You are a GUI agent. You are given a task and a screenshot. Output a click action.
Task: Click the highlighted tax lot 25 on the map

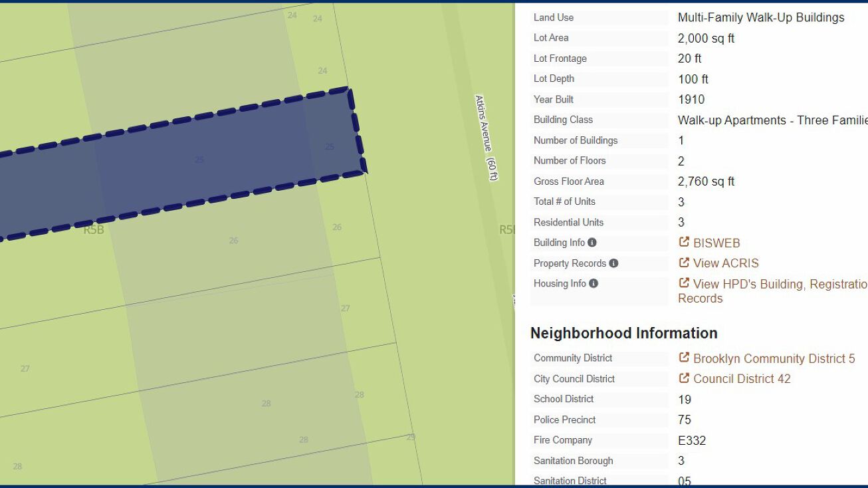pos(199,160)
